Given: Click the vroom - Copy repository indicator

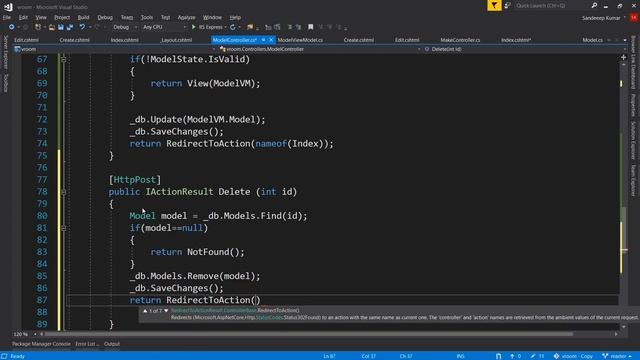Looking at the screenshot, I should pyautogui.click(x=573, y=356).
